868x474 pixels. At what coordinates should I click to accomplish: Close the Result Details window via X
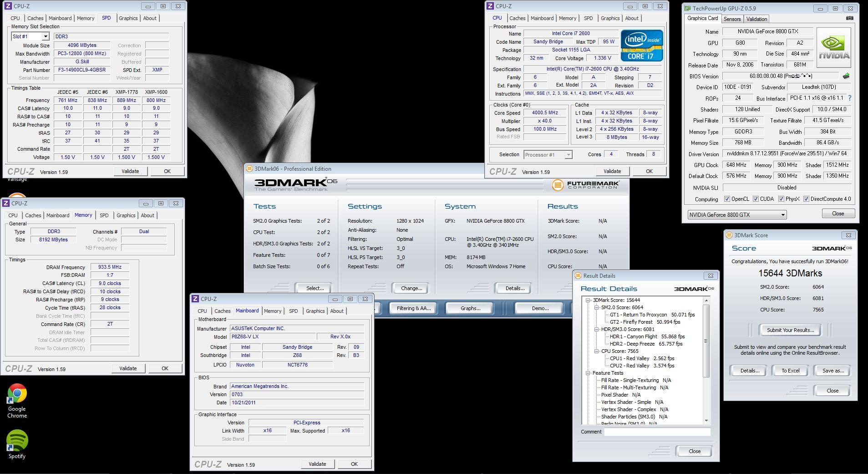pyautogui.click(x=711, y=275)
